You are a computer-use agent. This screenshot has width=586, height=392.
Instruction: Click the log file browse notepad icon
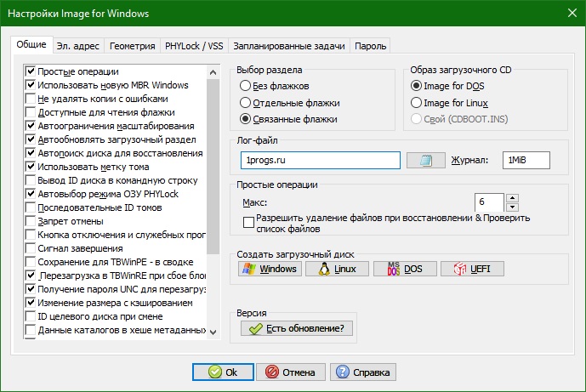425,161
